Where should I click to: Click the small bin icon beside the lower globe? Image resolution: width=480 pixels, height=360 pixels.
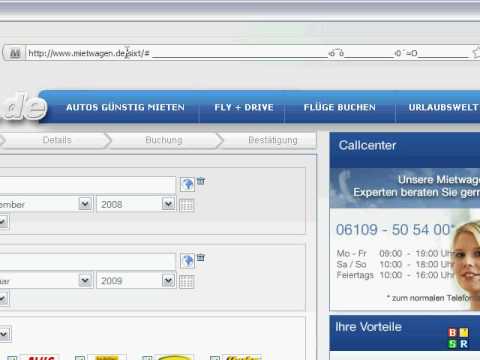click(x=201, y=257)
